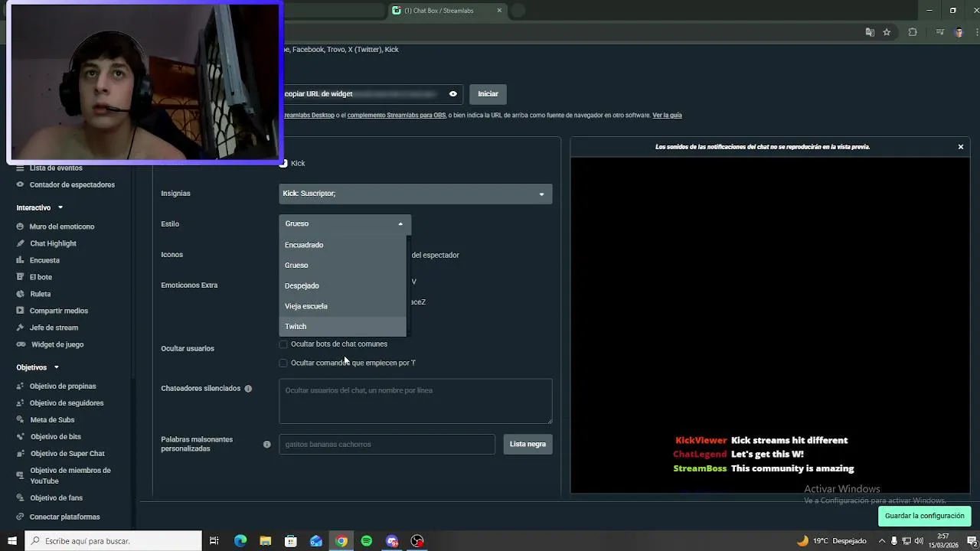
Task: Collapse the Estilo dropdown showing Grueso
Action: click(x=345, y=223)
